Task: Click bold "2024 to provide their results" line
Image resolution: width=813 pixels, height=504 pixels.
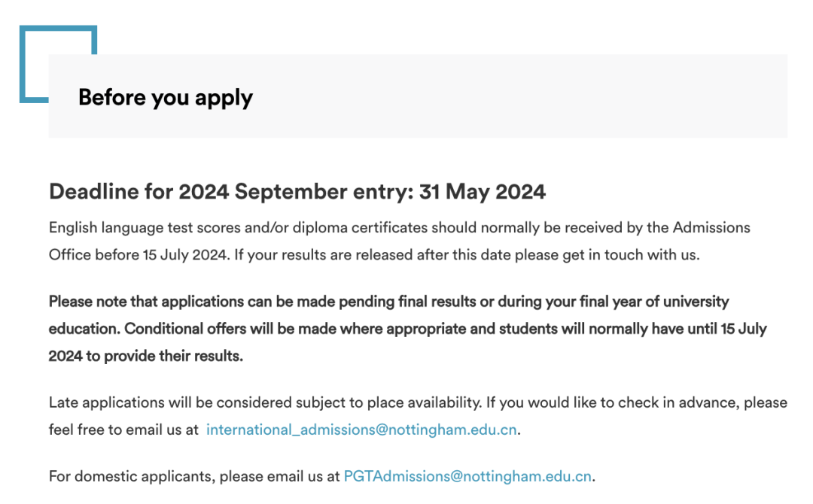Action: coord(146,357)
